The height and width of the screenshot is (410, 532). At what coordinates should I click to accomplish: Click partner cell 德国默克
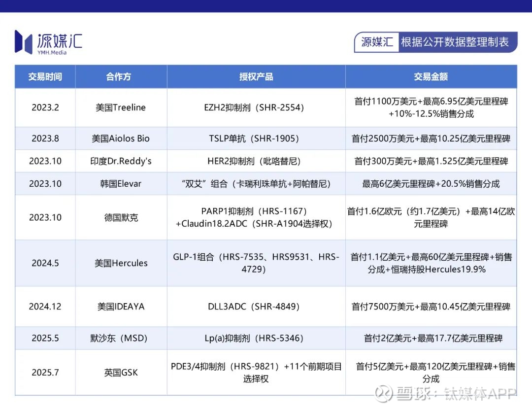(121, 217)
